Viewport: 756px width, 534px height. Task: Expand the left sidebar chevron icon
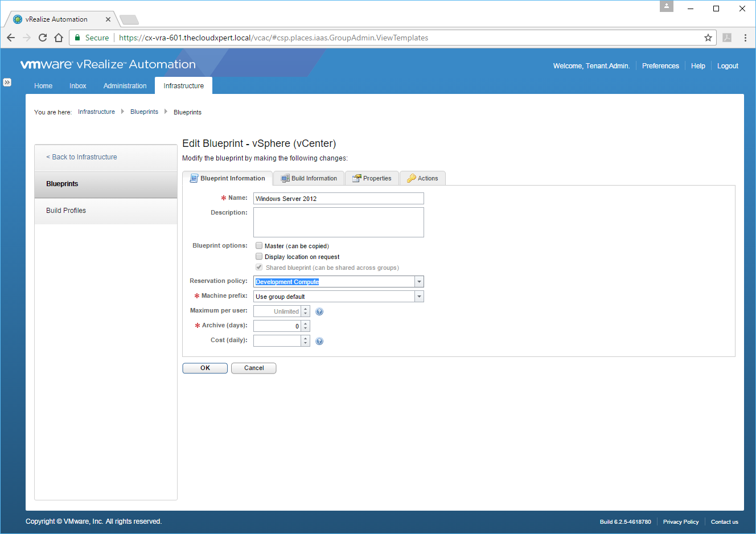point(7,82)
